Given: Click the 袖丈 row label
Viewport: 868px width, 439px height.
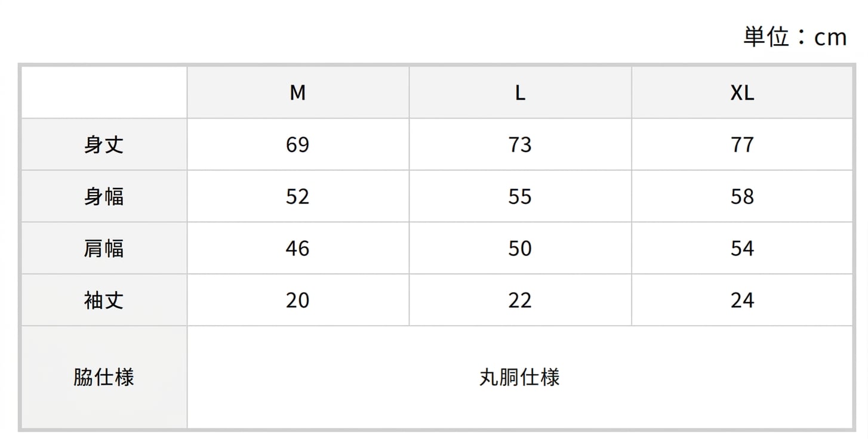Looking at the screenshot, I should (x=104, y=300).
